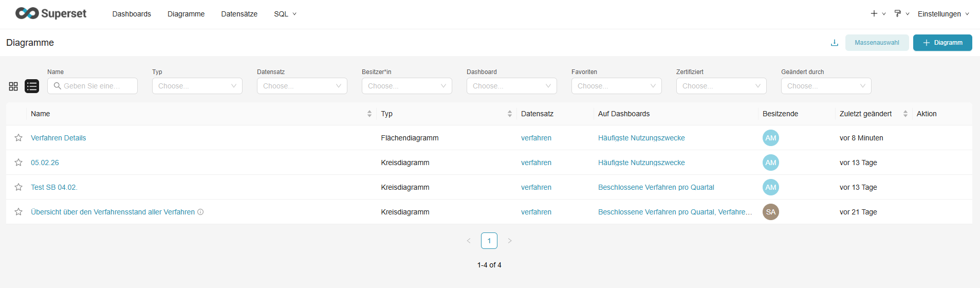Open the Datensätze menu item

click(x=239, y=14)
